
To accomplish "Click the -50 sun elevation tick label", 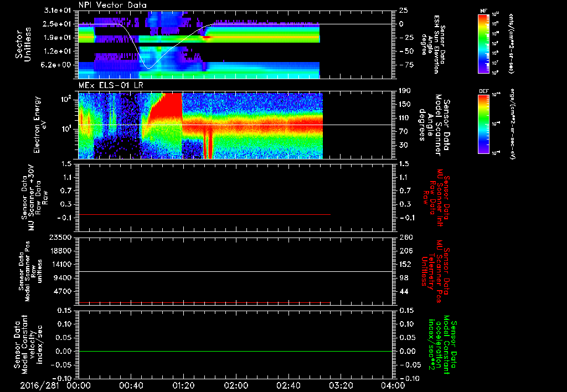I will pos(406,51).
